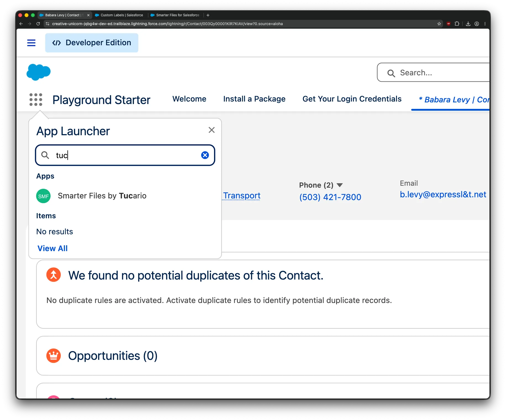506x420 pixels.
Task: Switch to the Welcome tab
Action: [x=189, y=99]
